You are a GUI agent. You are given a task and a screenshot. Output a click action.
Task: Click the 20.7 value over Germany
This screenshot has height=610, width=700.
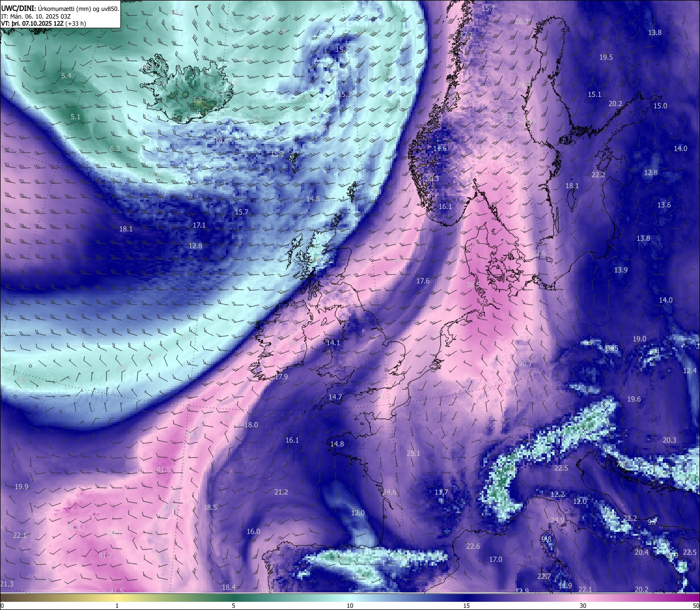(x=525, y=363)
